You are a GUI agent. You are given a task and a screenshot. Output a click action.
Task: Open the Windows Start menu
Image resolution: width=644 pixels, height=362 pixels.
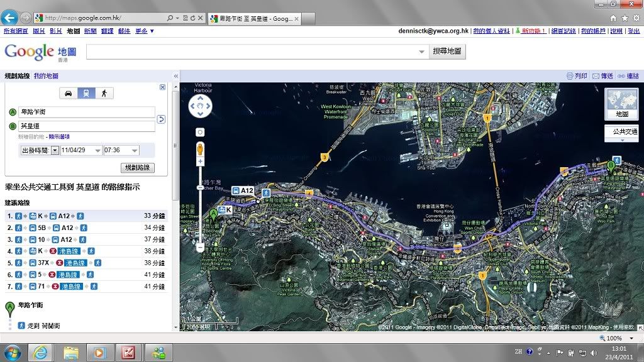[x=12, y=353]
